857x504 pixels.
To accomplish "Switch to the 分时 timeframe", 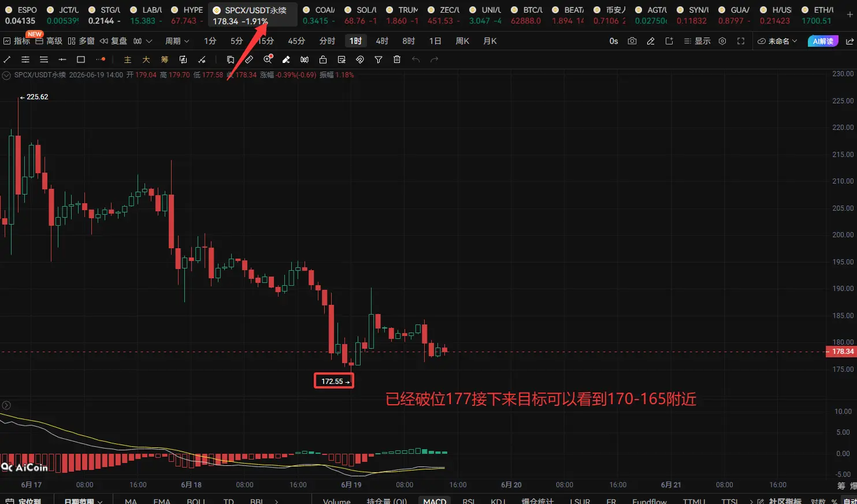I will [327, 41].
